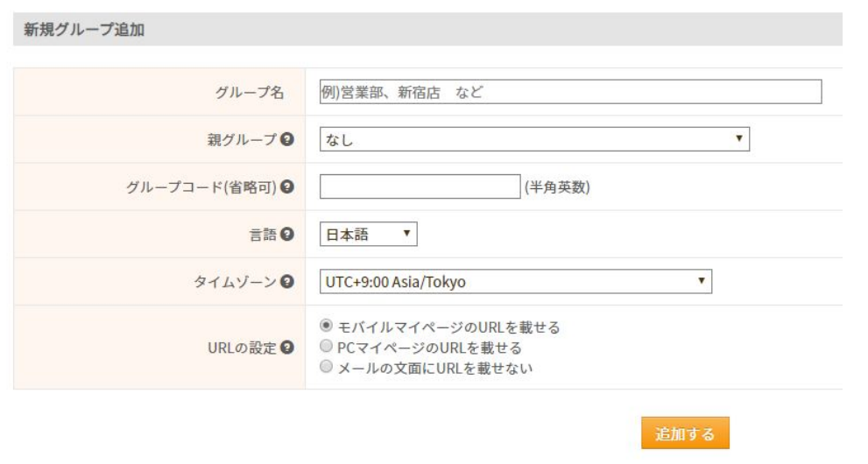868x464 pixels.
Task: Choose the PCマイページのURLを載せる radio button
Action: [327, 348]
